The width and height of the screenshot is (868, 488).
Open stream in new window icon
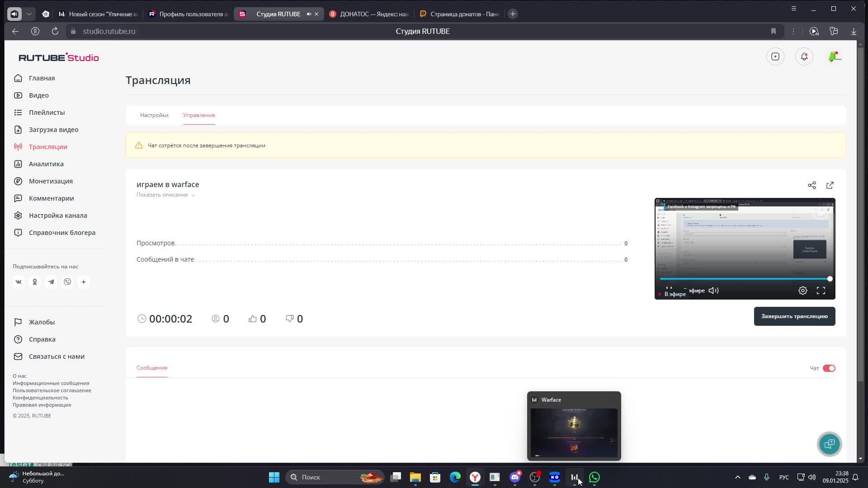(x=830, y=185)
